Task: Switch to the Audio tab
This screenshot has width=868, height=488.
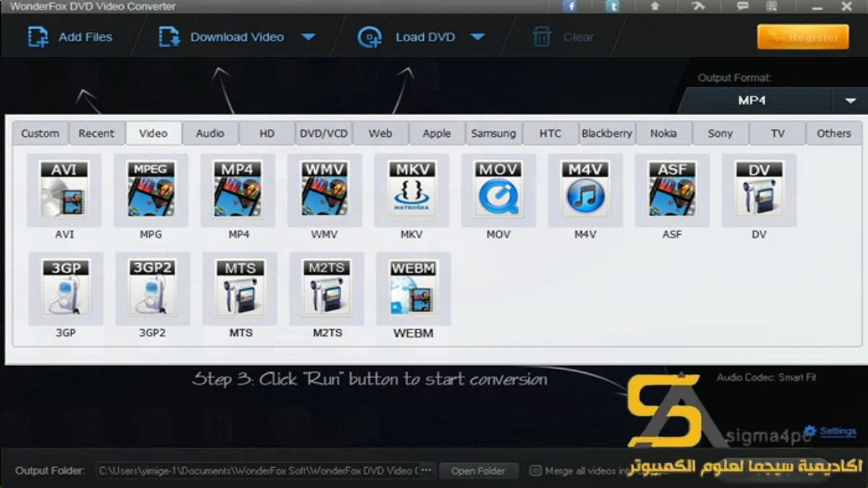Action: 210,133
